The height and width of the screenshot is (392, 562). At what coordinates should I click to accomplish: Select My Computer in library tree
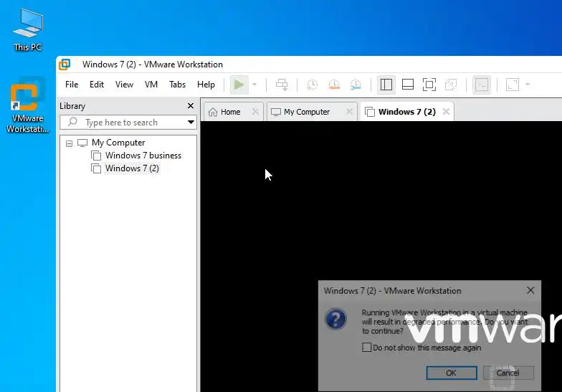coord(118,143)
